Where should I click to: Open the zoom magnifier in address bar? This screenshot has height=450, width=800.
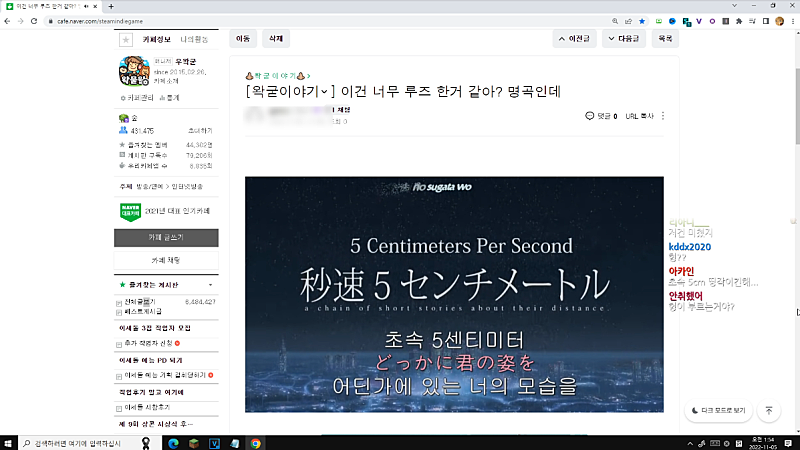point(615,21)
